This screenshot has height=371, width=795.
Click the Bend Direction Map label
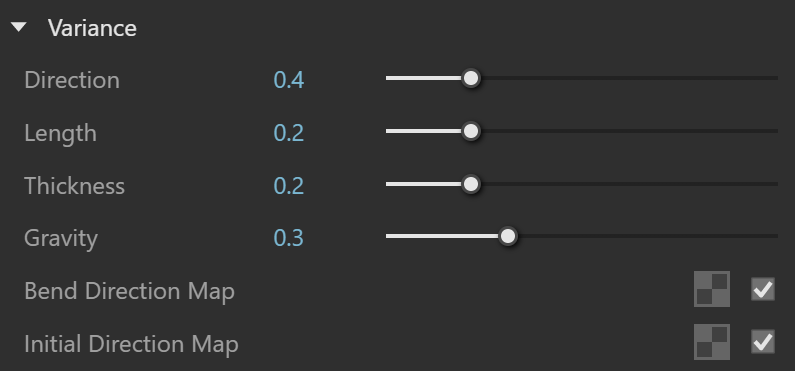(x=129, y=291)
